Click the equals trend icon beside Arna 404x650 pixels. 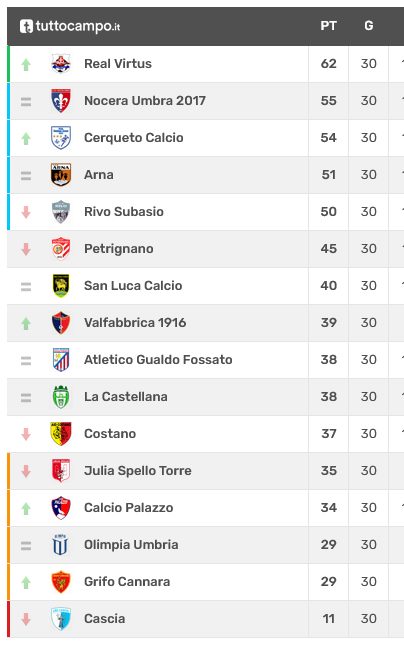pyautogui.click(x=26, y=176)
